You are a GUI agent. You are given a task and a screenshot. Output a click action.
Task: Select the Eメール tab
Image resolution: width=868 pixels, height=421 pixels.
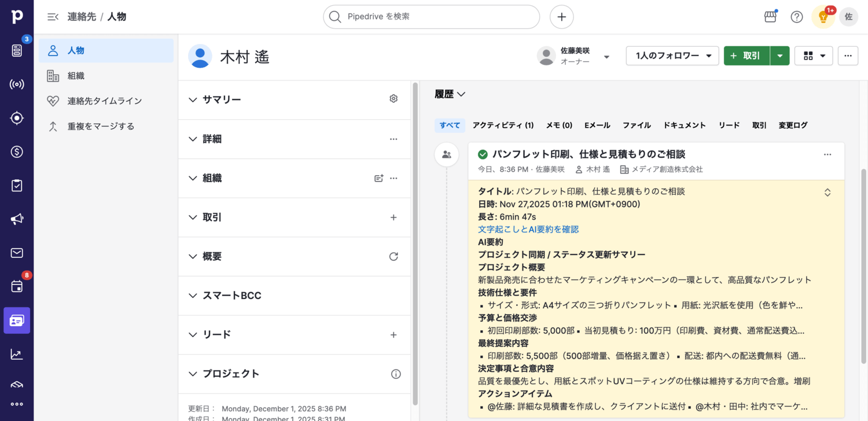(597, 125)
